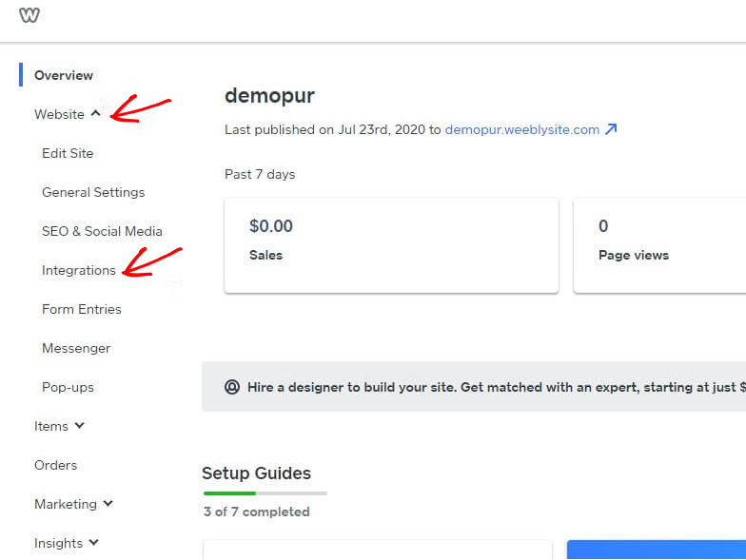The height and width of the screenshot is (560, 746).
Task: Click the designer icon in Hire a designer banner
Action: click(232, 387)
